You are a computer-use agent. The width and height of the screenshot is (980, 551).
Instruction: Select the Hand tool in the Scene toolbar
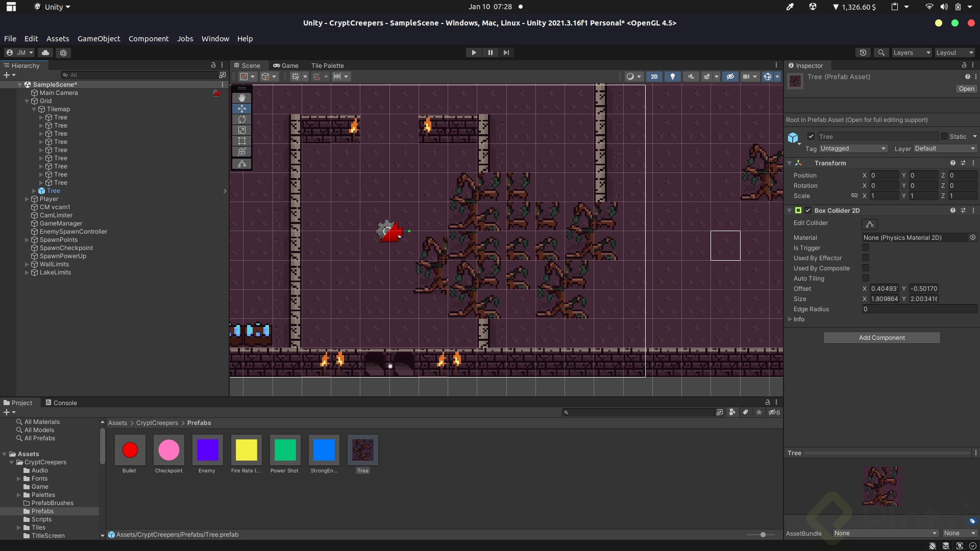[241, 97]
